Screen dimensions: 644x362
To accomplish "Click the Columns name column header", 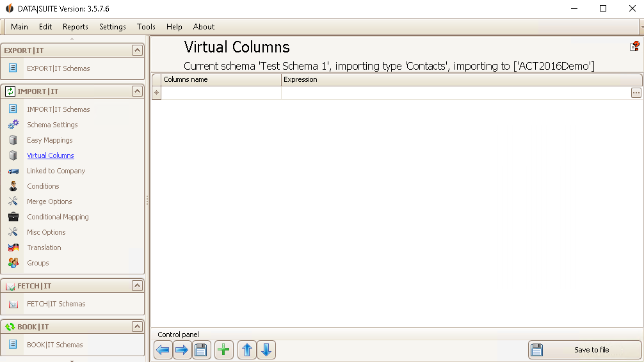I will [x=221, y=79].
